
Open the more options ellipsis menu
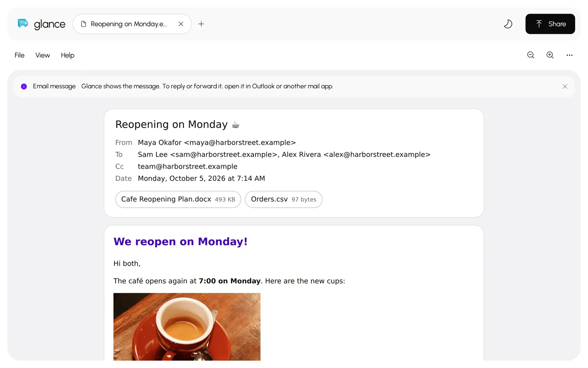click(x=570, y=55)
